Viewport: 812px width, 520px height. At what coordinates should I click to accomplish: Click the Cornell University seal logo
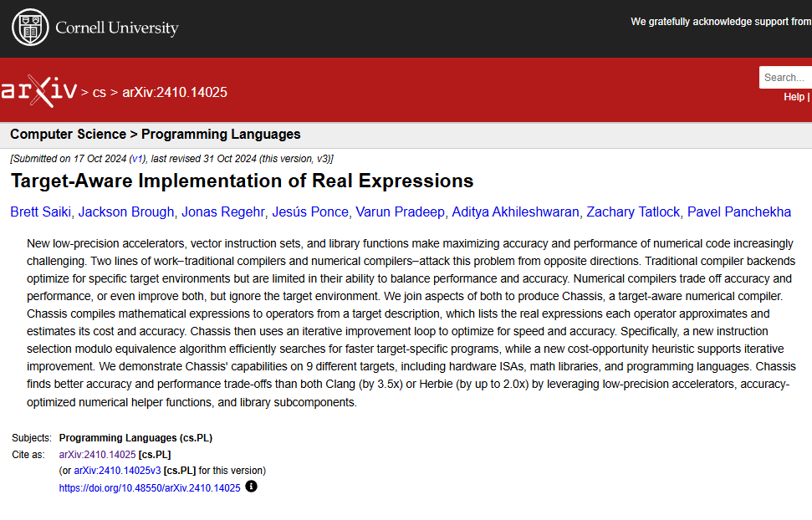point(30,28)
